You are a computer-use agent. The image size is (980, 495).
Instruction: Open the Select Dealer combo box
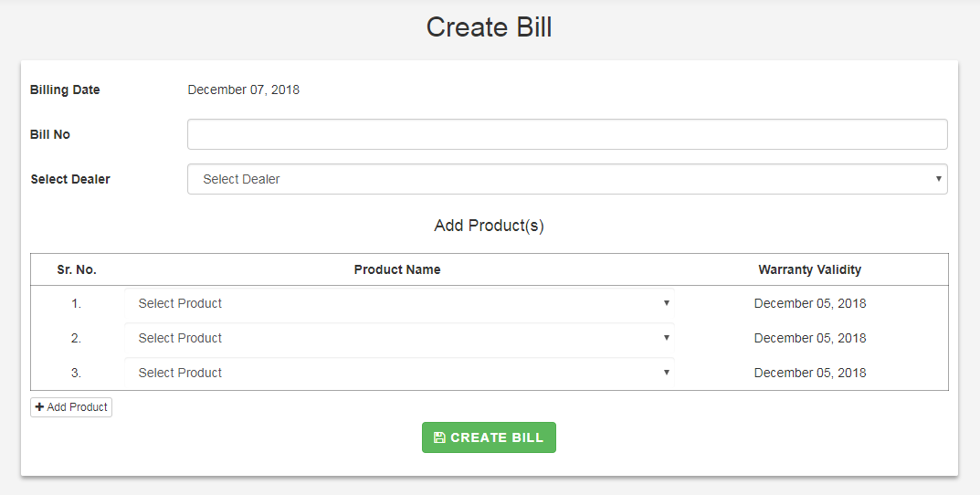(x=567, y=179)
